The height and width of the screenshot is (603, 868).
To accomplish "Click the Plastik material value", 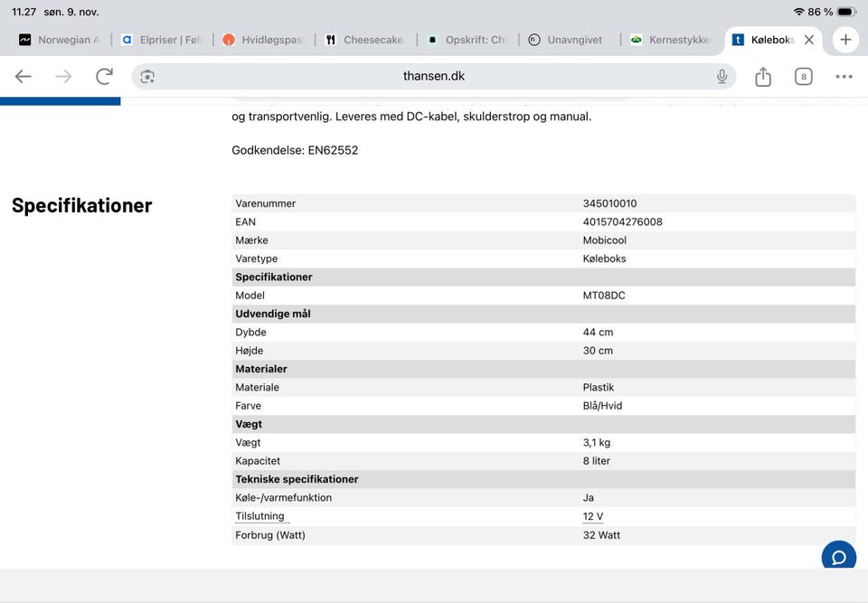I will click(599, 387).
